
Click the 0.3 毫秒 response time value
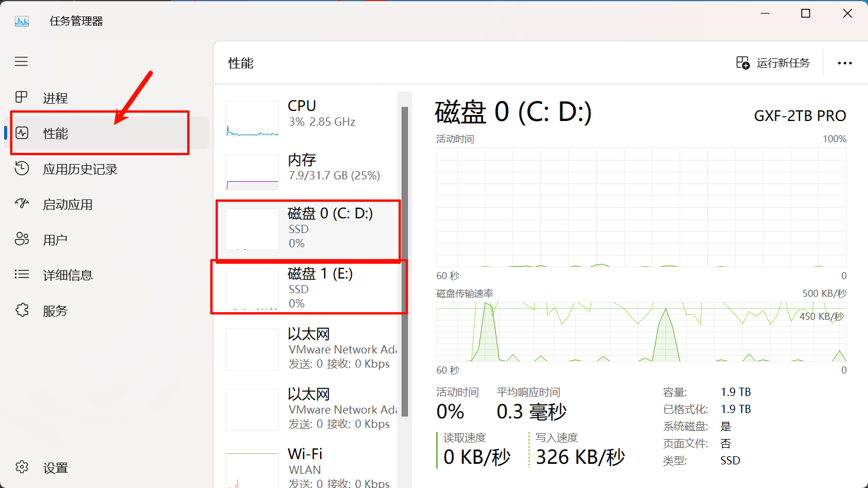tap(531, 412)
